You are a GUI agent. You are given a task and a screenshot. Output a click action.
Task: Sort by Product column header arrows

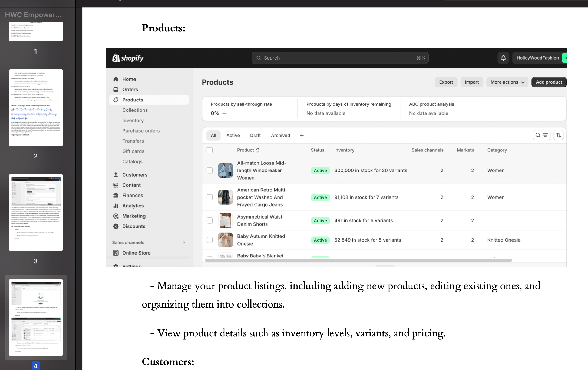pos(257,150)
